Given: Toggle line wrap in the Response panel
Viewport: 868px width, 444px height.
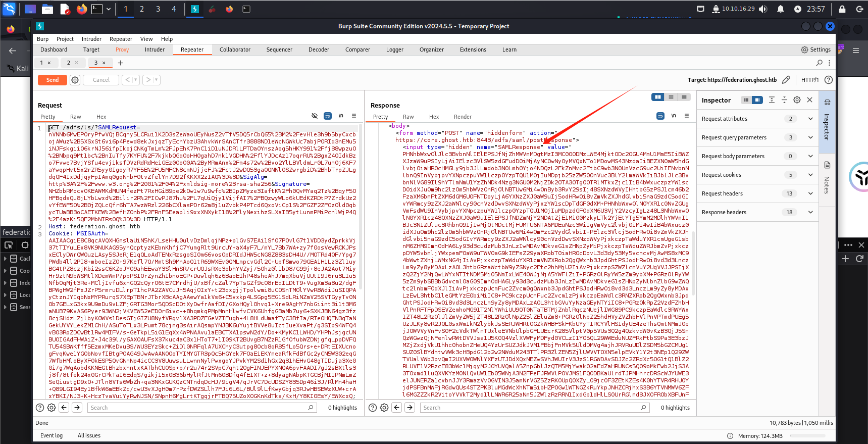Looking at the screenshot, I should [660, 116].
